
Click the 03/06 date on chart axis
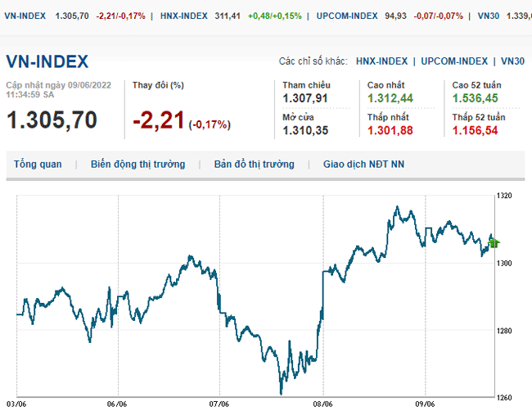(16, 404)
